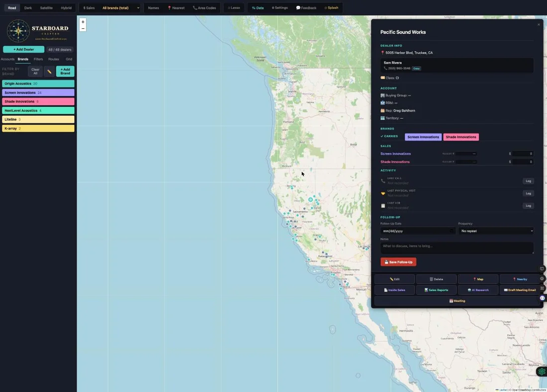Open the Grid tab
Screen dimensions: 547x392
pos(69,59)
